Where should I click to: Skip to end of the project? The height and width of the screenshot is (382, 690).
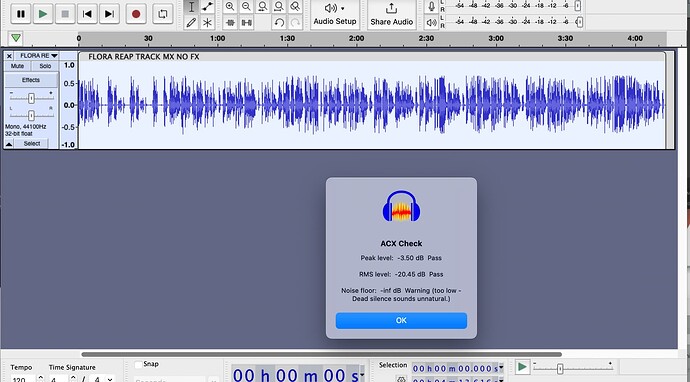tap(109, 14)
